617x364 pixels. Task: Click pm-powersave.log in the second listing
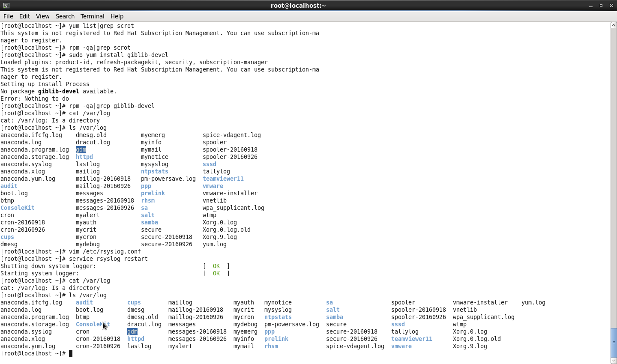(292, 324)
